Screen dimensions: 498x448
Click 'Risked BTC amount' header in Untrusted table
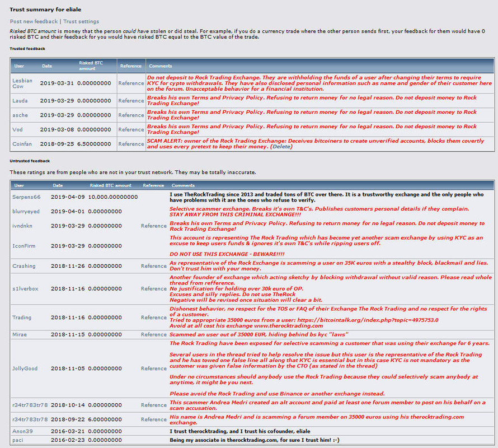[111, 185]
